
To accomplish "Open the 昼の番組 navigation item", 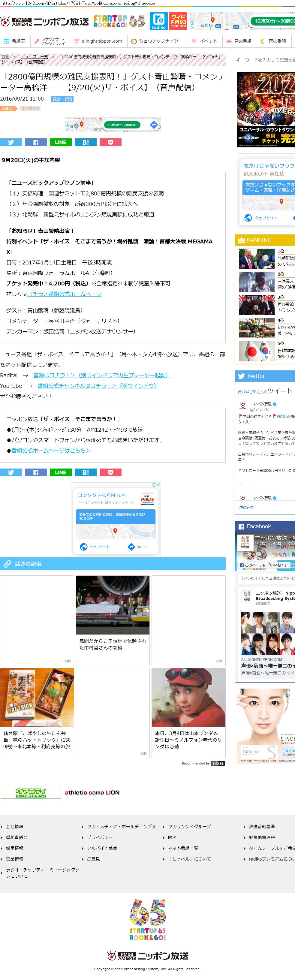I will pos(239,41).
